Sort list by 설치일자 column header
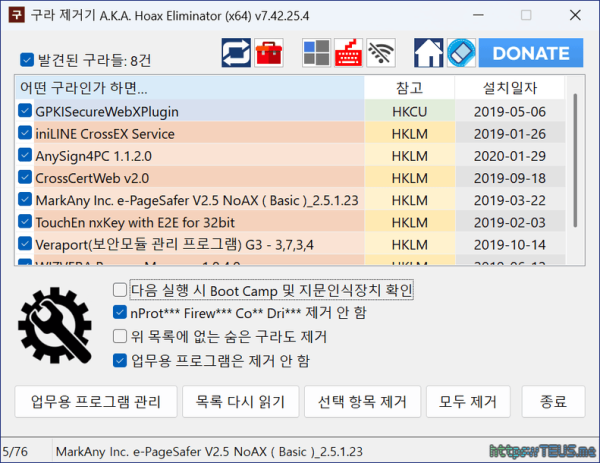Screen dimensions: 600x463 (x=509, y=88)
